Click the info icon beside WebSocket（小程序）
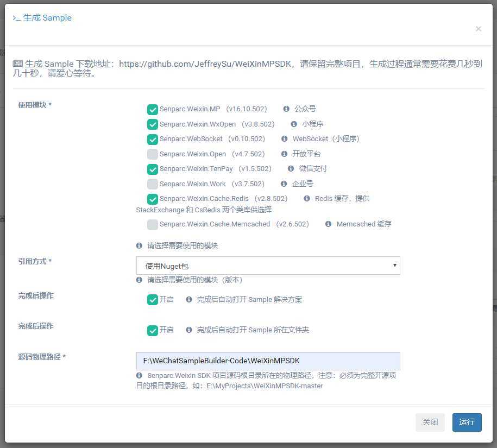The height and width of the screenshot is (448, 497). point(284,139)
